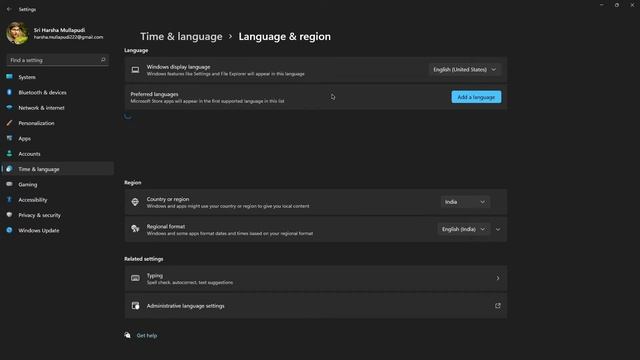This screenshot has height=360, width=640.
Task: Click the Sri Harsha Mullapudi account name
Action: (x=60, y=30)
